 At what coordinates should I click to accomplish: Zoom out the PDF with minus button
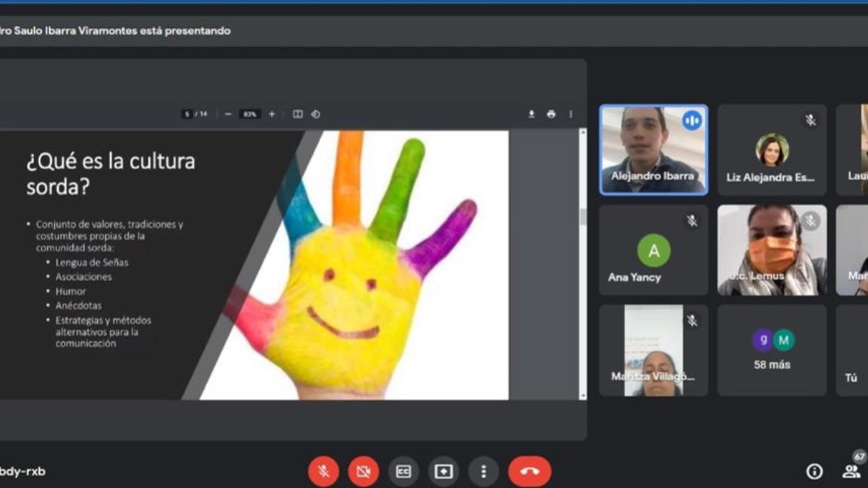[228, 114]
